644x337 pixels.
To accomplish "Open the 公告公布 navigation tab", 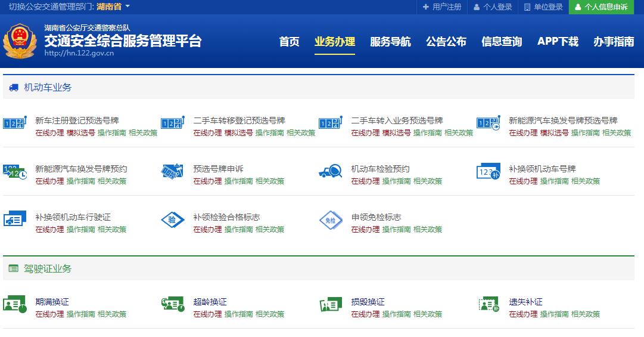I will [x=446, y=42].
